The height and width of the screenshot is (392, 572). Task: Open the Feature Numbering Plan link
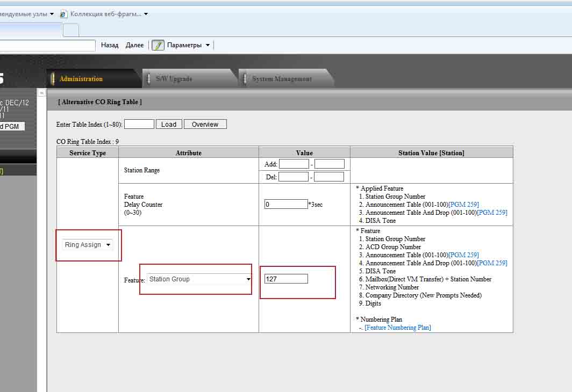coord(397,328)
